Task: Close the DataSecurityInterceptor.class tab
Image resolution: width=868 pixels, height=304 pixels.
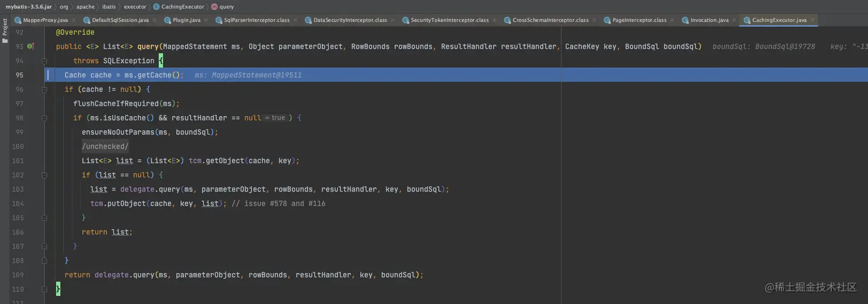Action: (x=393, y=20)
